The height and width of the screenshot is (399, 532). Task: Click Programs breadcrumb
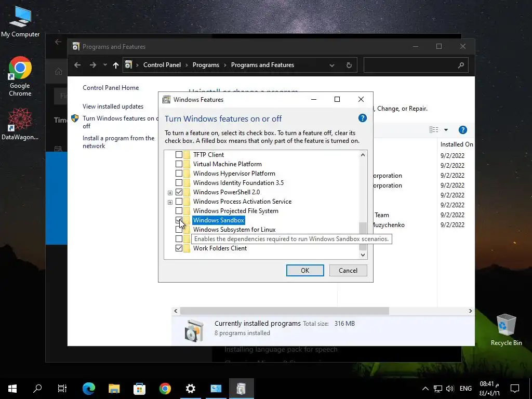click(x=206, y=65)
